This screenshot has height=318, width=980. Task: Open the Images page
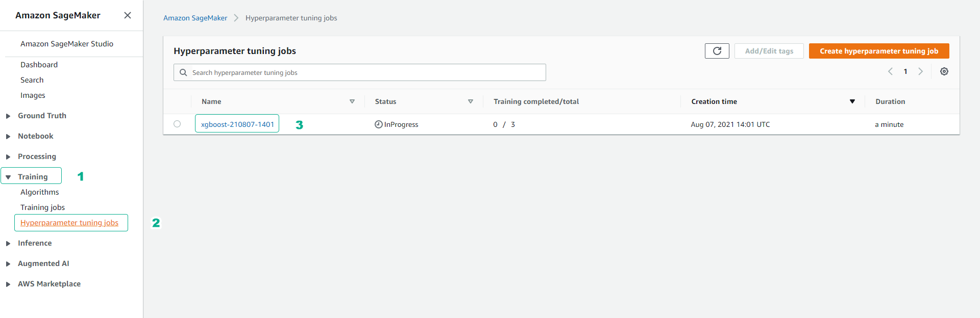pos(33,95)
